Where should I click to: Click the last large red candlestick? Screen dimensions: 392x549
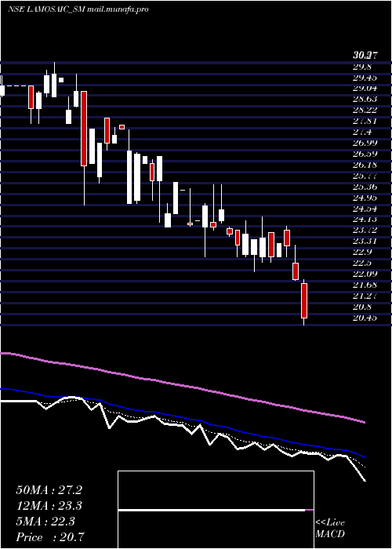point(304,300)
